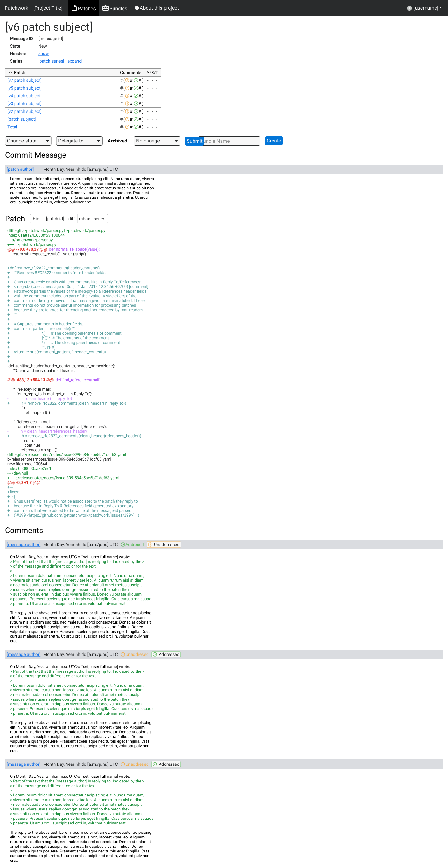Mark the second comment as Addressed
448x868 pixels.
[166, 654]
